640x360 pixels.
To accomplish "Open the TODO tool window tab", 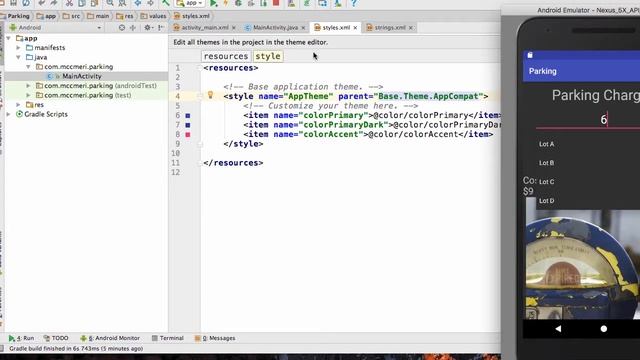I will 56,338.
